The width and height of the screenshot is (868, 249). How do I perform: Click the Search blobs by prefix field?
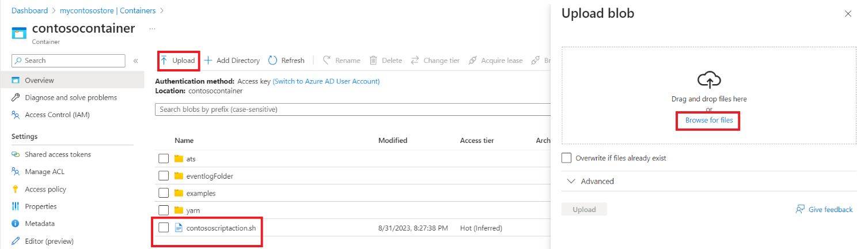(351, 110)
